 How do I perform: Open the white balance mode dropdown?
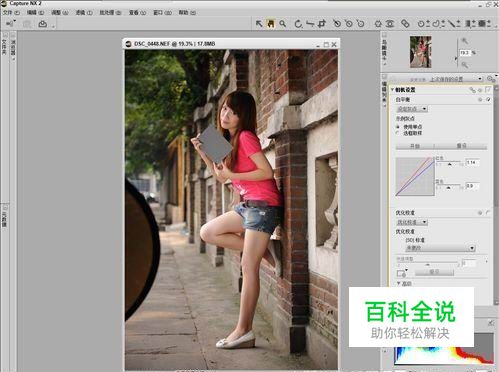pyautogui.click(x=412, y=109)
